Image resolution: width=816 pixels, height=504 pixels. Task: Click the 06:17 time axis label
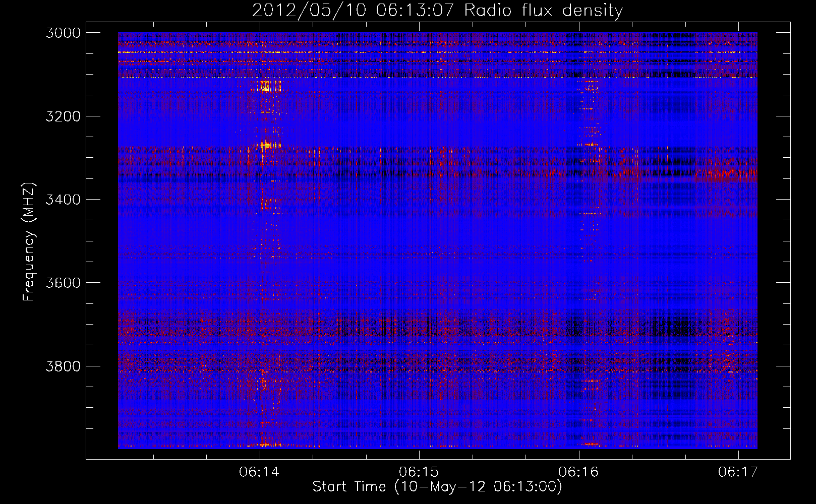(738, 472)
